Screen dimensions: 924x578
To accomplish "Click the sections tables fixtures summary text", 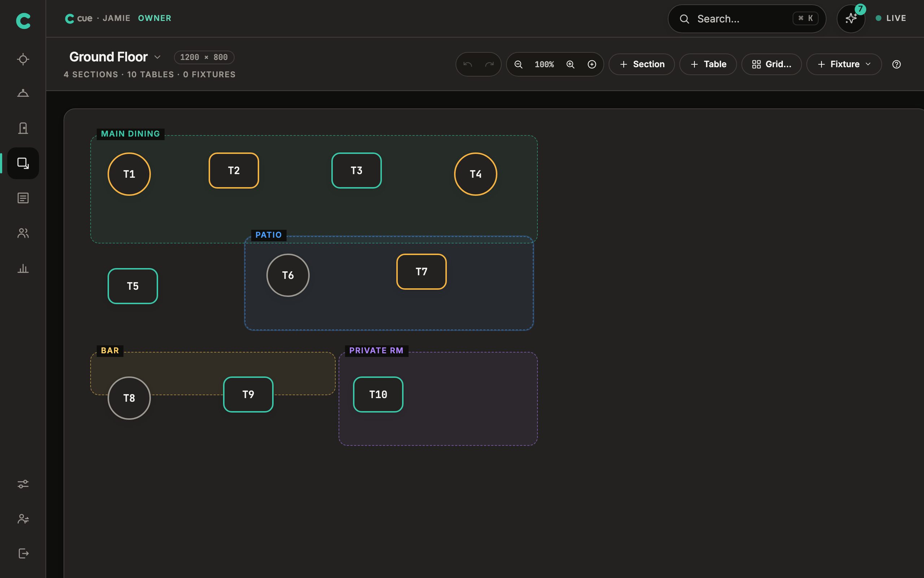I will point(150,74).
